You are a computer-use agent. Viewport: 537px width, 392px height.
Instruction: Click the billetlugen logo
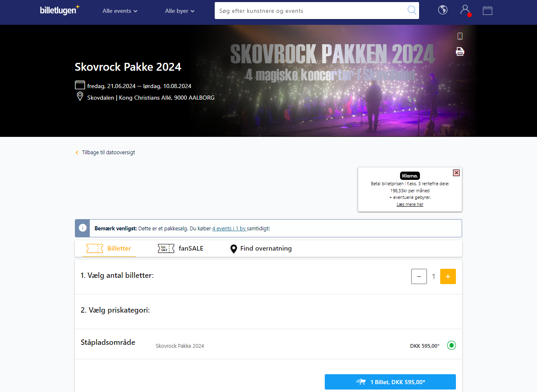click(x=59, y=10)
